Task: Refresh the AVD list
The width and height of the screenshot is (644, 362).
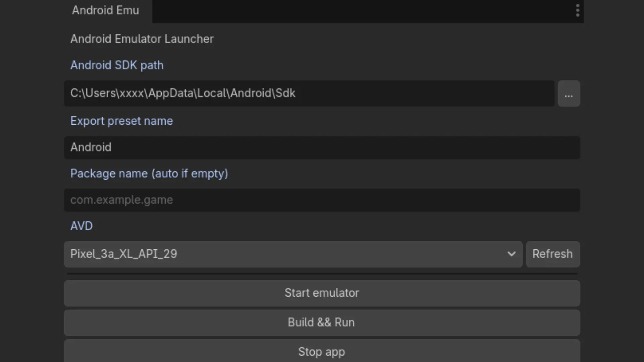Action: point(553,254)
